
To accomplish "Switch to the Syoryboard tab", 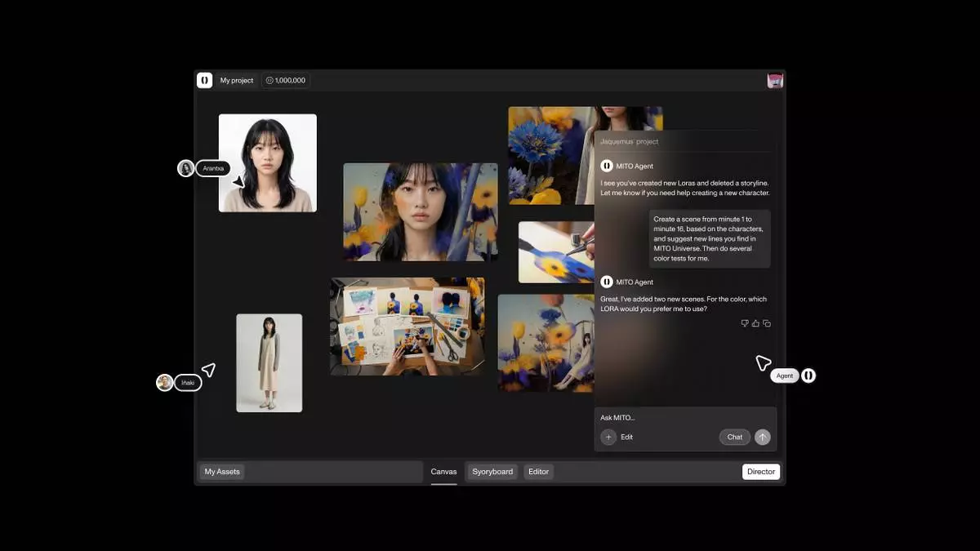I will pyautogui.click(x=492, y=472).
